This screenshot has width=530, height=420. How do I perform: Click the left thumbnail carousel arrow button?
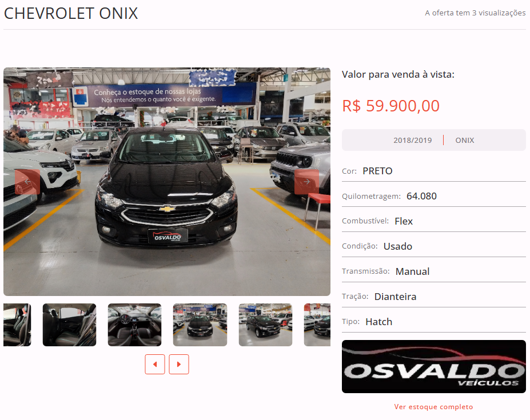tap(155, 364)
